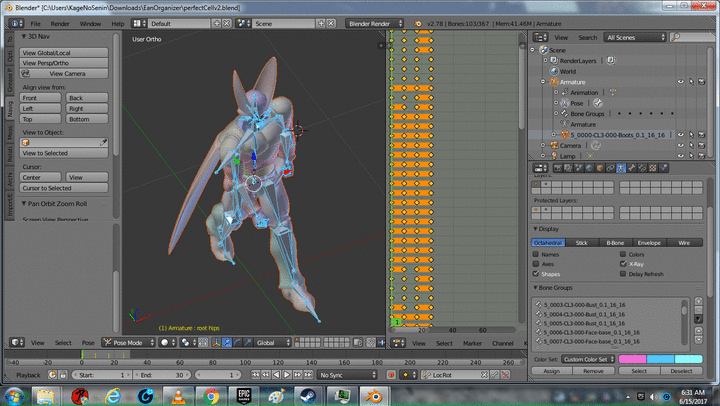
Task: Click the Bone properties tab icon
Action: coord(631,169)
